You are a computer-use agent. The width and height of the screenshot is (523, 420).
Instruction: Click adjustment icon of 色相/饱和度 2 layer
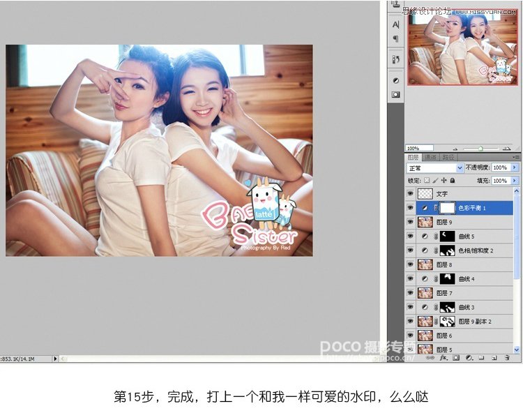[425, 250]
